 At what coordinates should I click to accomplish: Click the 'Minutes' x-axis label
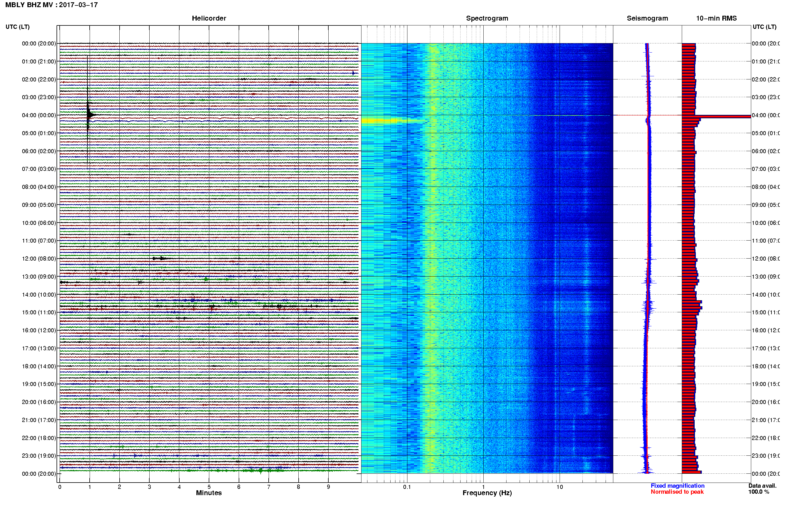[x=209, y=493]
